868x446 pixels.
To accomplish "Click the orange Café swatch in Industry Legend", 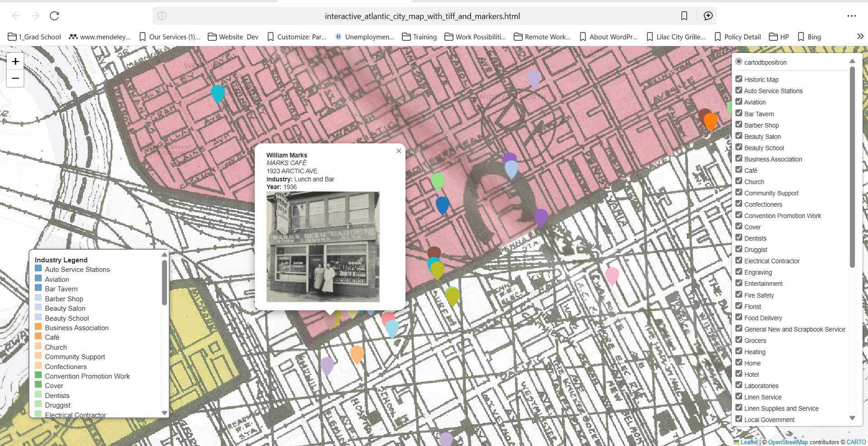I will [x=38, y=336].
